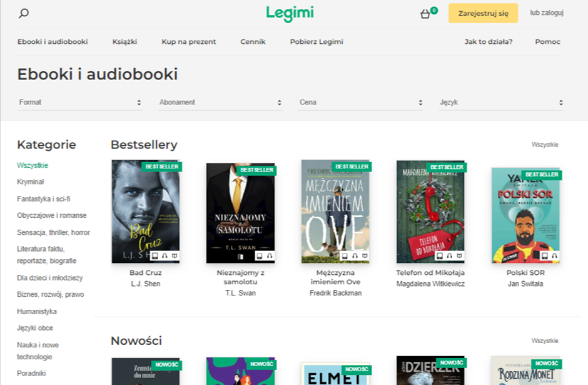The height and width of the screenshot is (385, 588).
Task: Select the Humanistyka category
Action: (x=37, y=312)
